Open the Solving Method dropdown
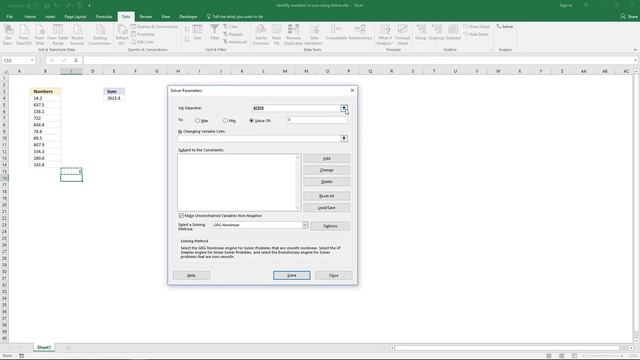This screenshot has height=360, width=640. tap(305, 225)
